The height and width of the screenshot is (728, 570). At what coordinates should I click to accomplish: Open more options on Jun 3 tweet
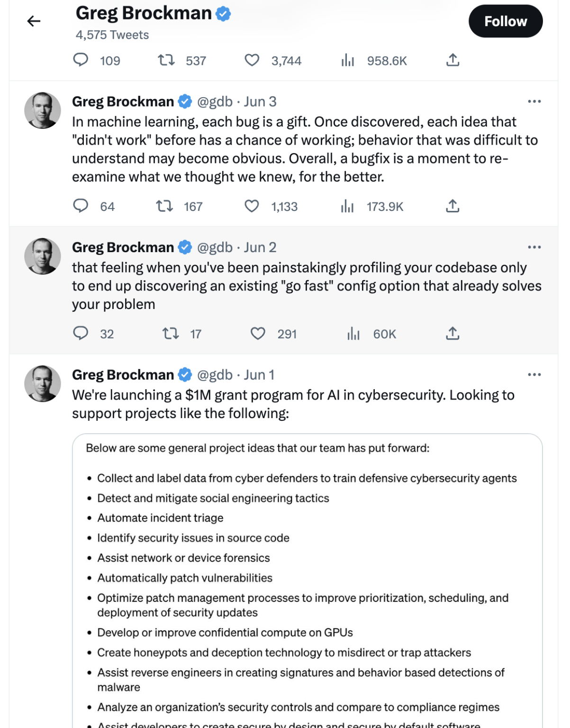[534, 101]
